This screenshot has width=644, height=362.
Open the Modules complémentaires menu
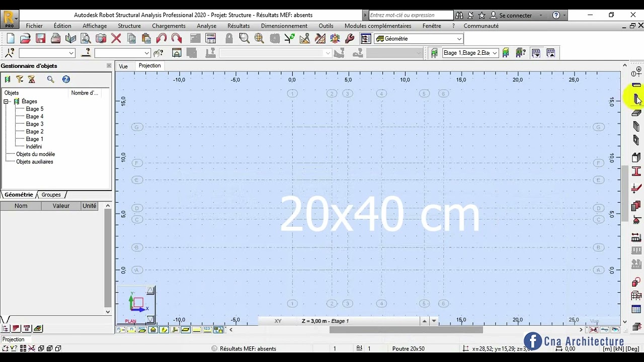point(378,26)
